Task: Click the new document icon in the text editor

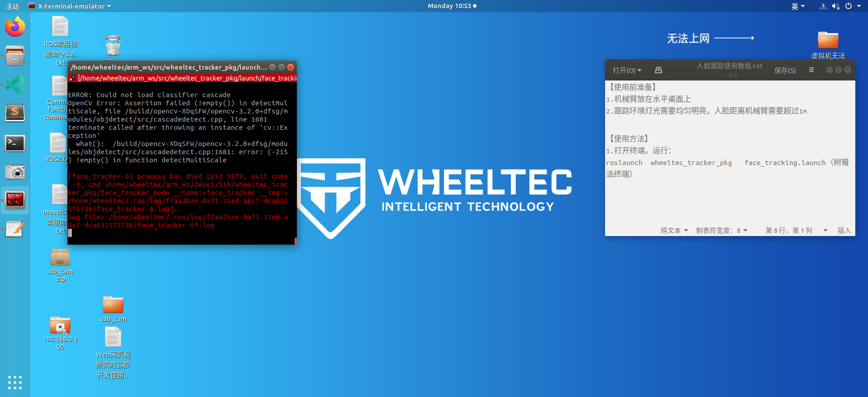Action: point(658,70)
